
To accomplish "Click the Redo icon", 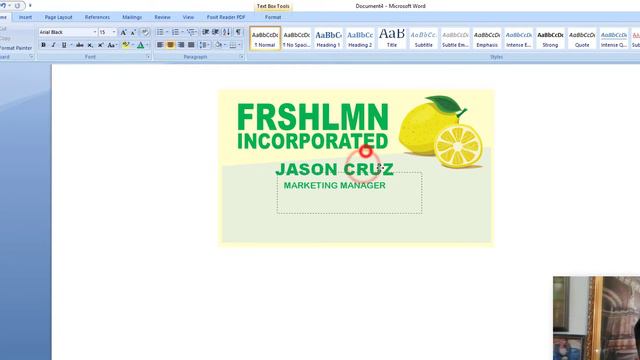I will 17,6.
